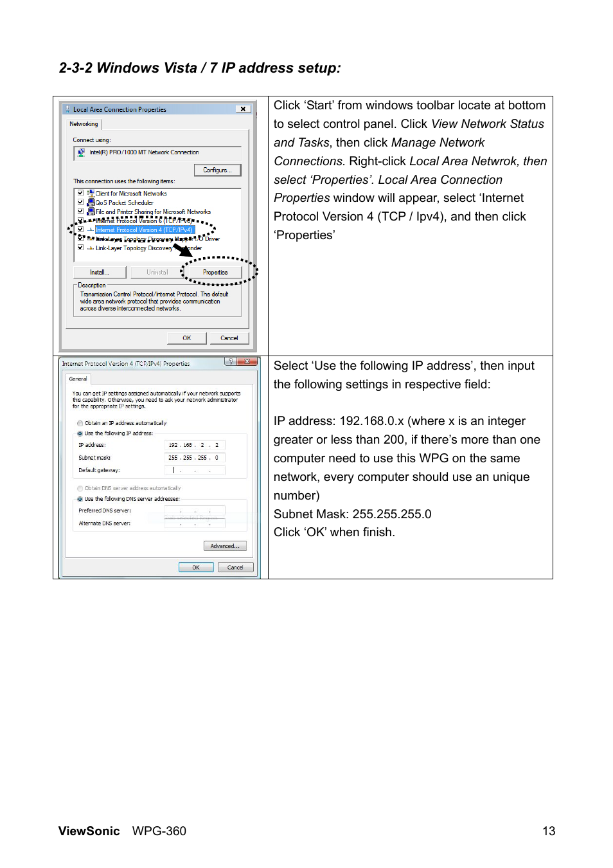Click the Install... button
This screenshot has height=868, width=613.
(x=100, y=273)
